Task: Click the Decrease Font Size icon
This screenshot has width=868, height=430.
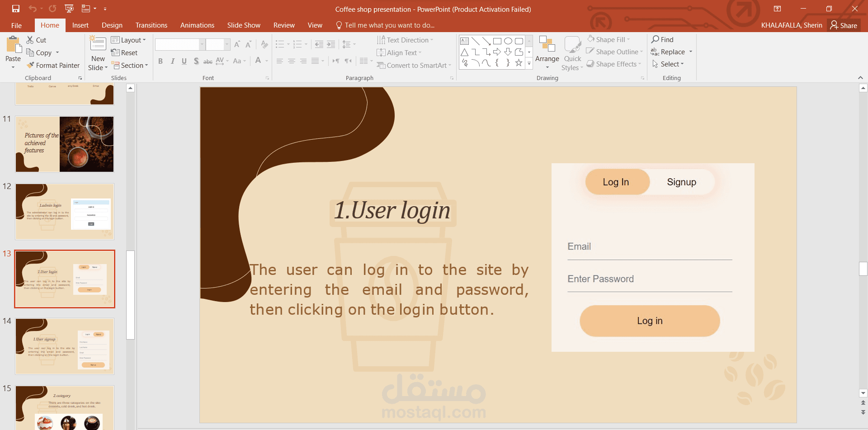Action: (248, 44)
